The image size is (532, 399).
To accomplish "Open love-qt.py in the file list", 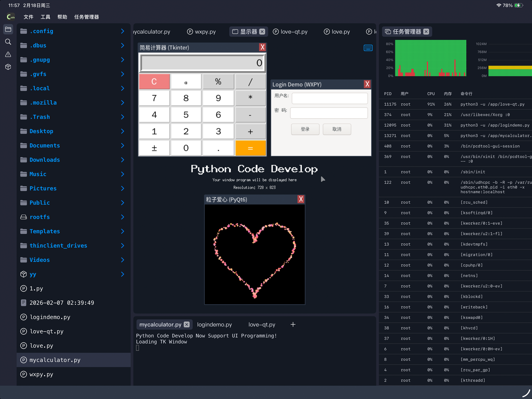I will [74, 331].
